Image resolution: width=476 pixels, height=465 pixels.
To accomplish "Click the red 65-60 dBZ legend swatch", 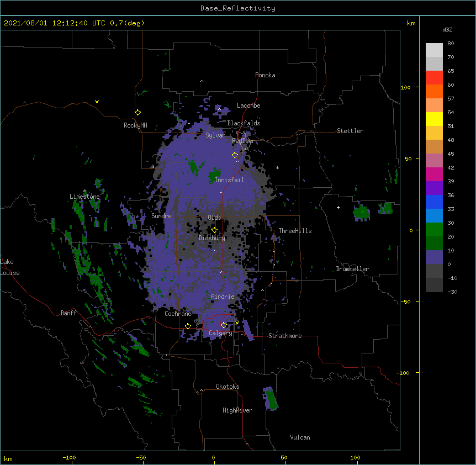I will tap(434, 78).
